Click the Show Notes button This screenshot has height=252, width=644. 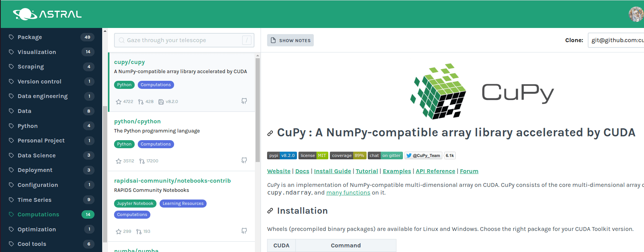(290, 40)
